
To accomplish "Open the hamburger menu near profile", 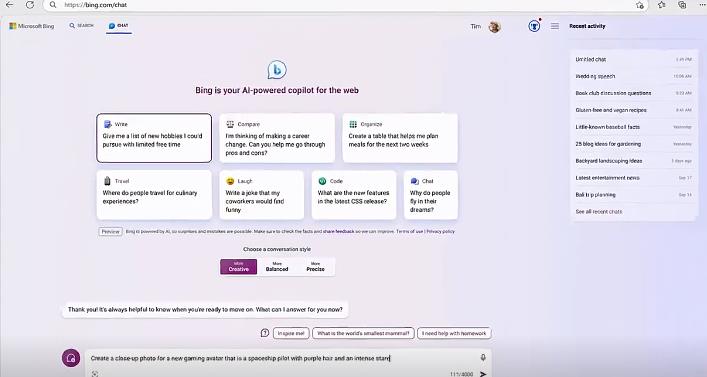I will [x=555, y=26].
